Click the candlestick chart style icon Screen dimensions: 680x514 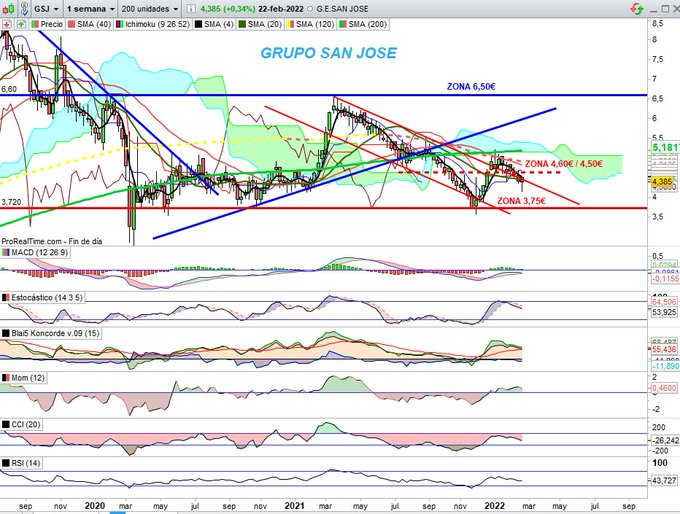pyautogui.click(x=10, y=8)
